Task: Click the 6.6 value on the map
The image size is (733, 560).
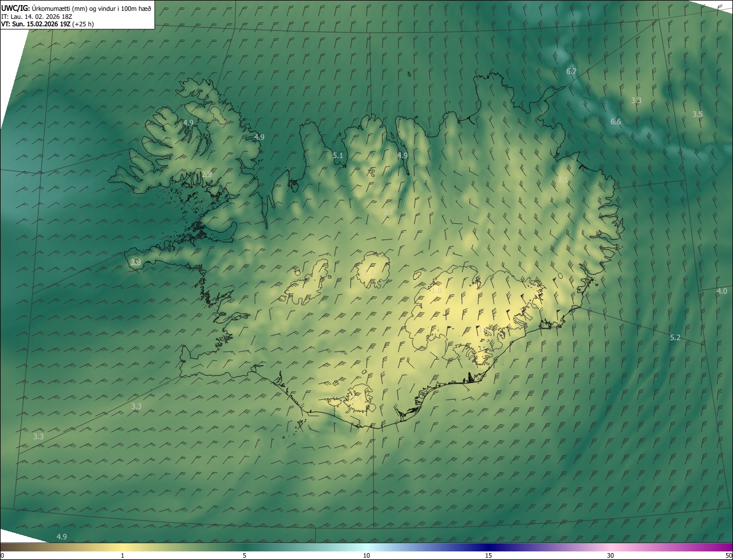Action: pos(616,121)
